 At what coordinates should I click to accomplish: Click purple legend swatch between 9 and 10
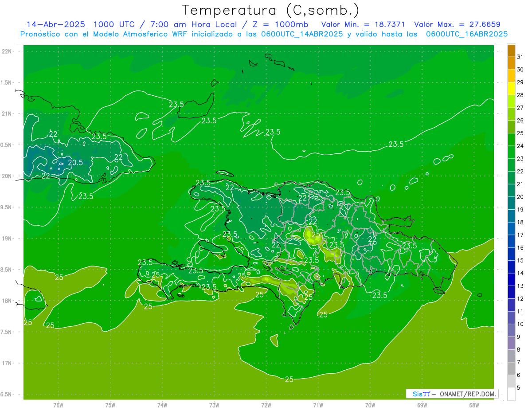click(x=511, y=331)
